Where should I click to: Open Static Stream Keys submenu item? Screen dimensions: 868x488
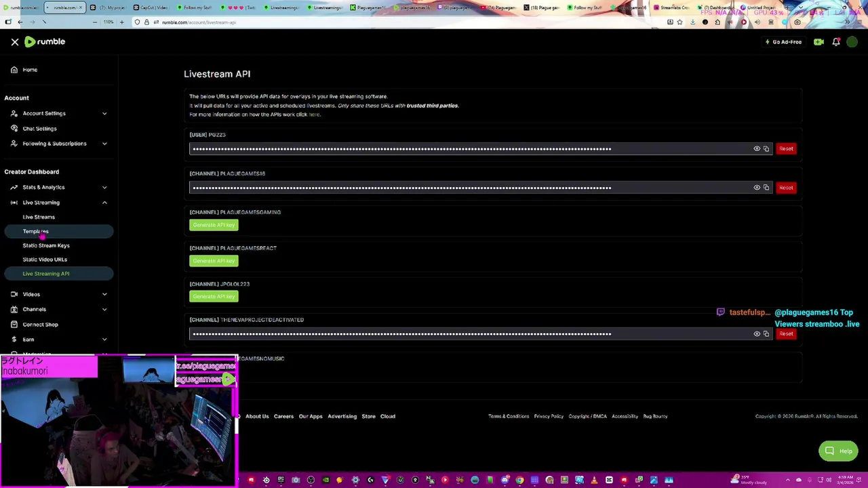46,245
